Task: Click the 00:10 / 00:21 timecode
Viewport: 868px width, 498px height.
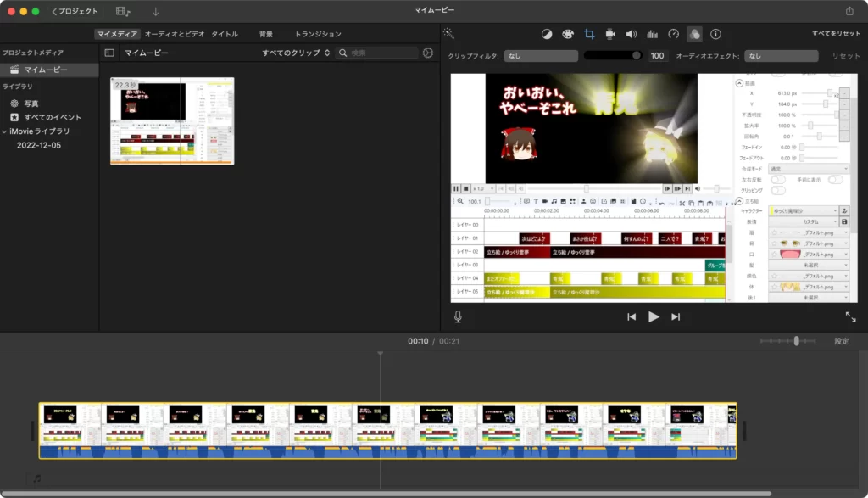Action: click(433, 341)
